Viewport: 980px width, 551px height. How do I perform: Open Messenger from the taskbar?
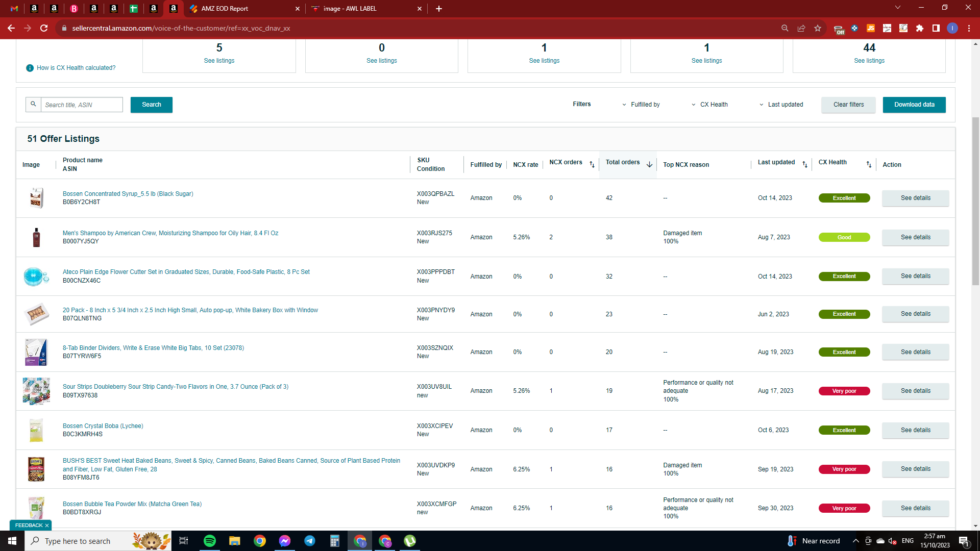click(285, 541)
